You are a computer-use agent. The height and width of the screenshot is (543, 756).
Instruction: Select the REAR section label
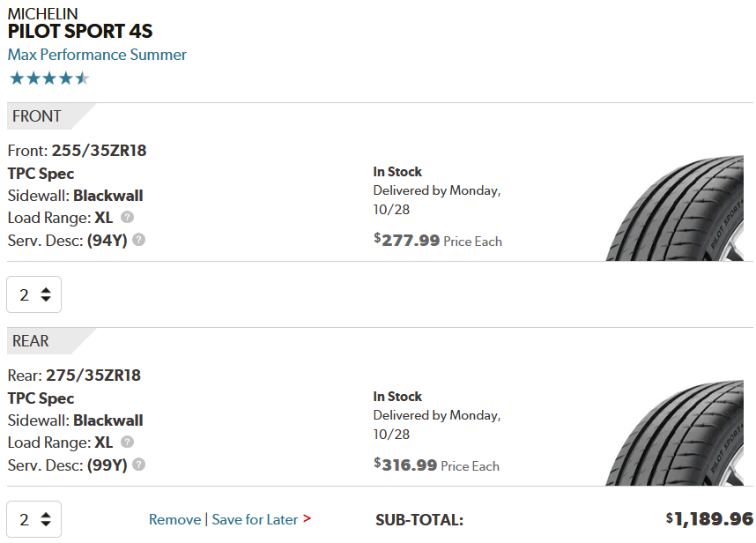pos(31,341)
